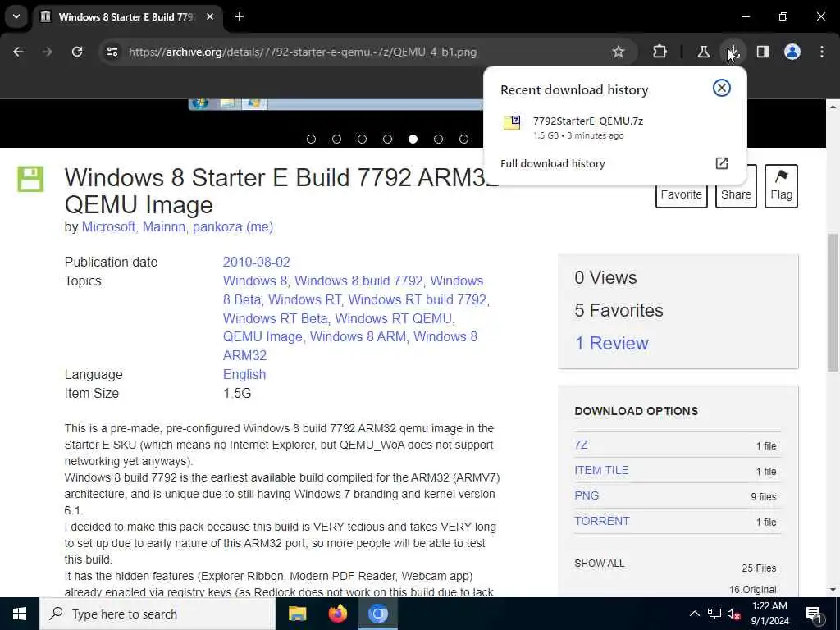Viewport: 840px width, 630px height.
Task: Click SHOW ALL files
Action: [599, 564]
